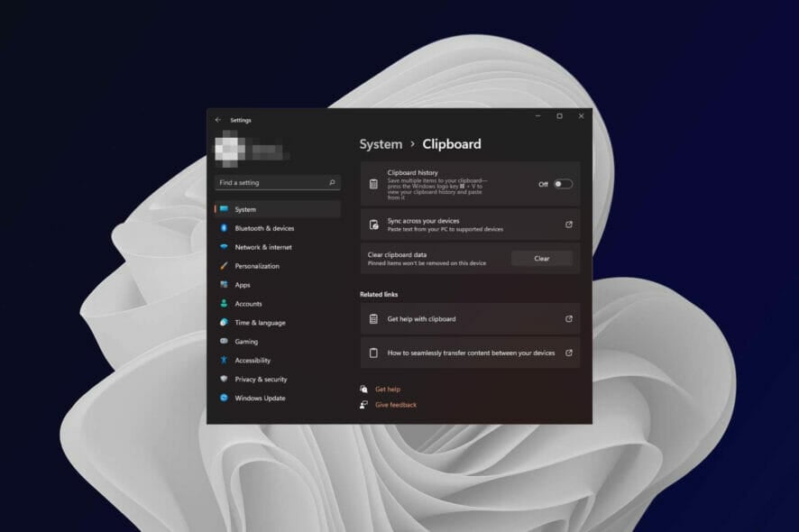The width and height of the screenshot is (799, 532).
Task: Click the Give feedback person icon
Action: click(x=363, y=405)
